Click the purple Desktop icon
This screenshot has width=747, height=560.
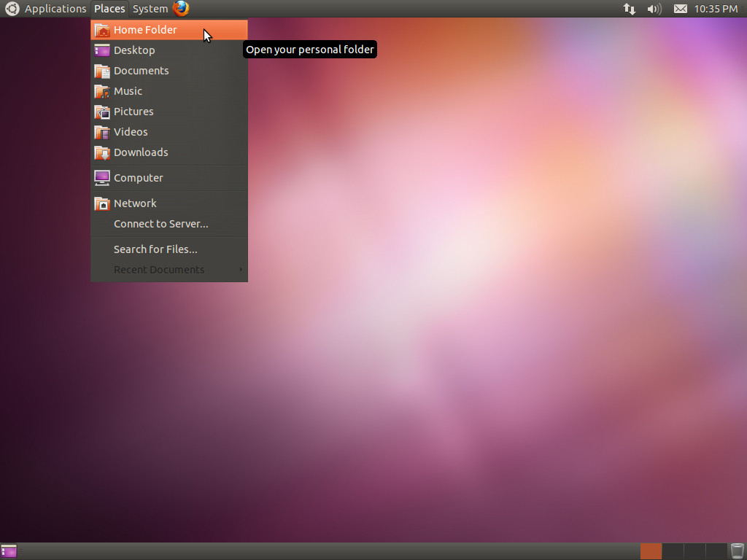102,50
